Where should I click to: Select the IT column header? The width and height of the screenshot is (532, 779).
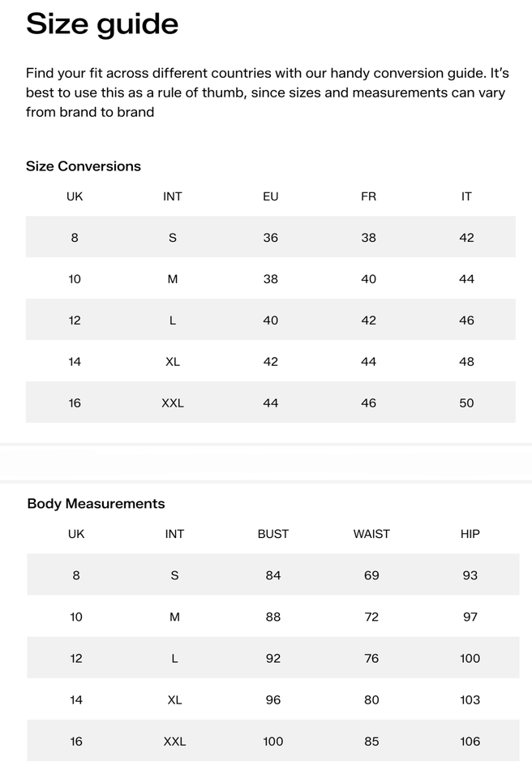pyautogui.click(x=466, y=196)
